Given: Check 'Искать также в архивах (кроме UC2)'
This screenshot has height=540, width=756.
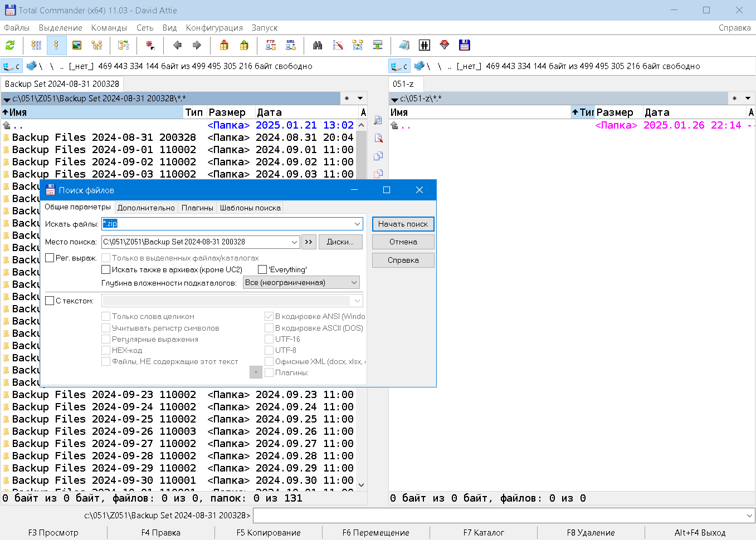Looking at the screenshot, I should click(x=106, y=269).
